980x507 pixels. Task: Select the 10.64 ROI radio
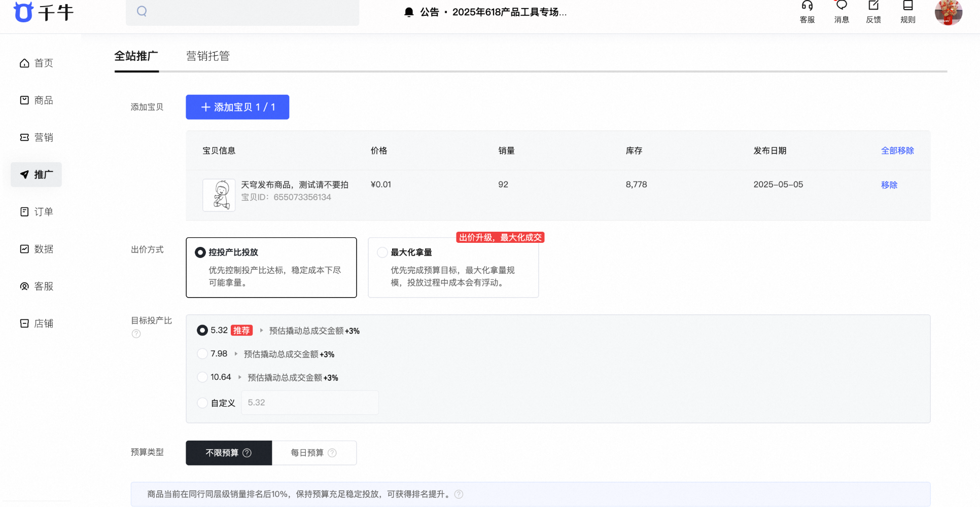[x=202, y=377]
